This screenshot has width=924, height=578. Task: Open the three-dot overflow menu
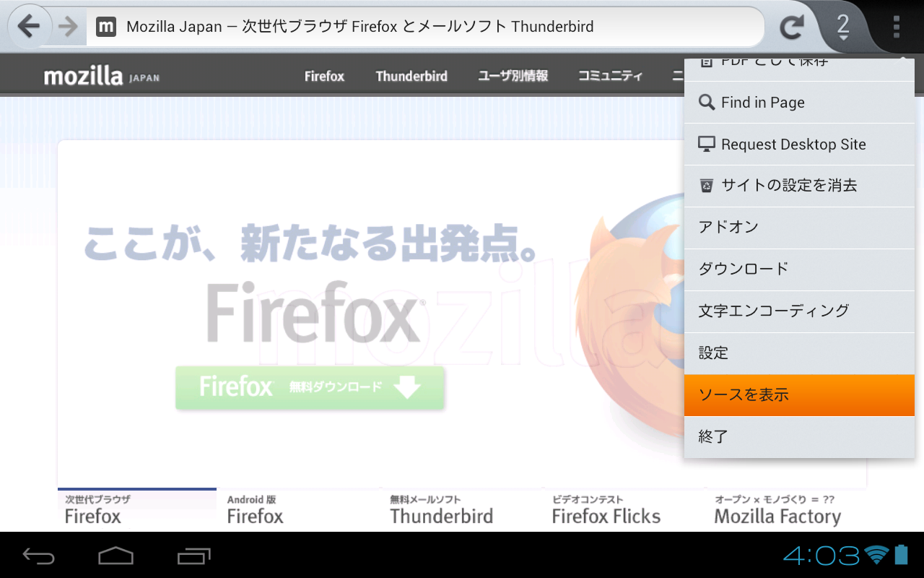tap(897, 27)
